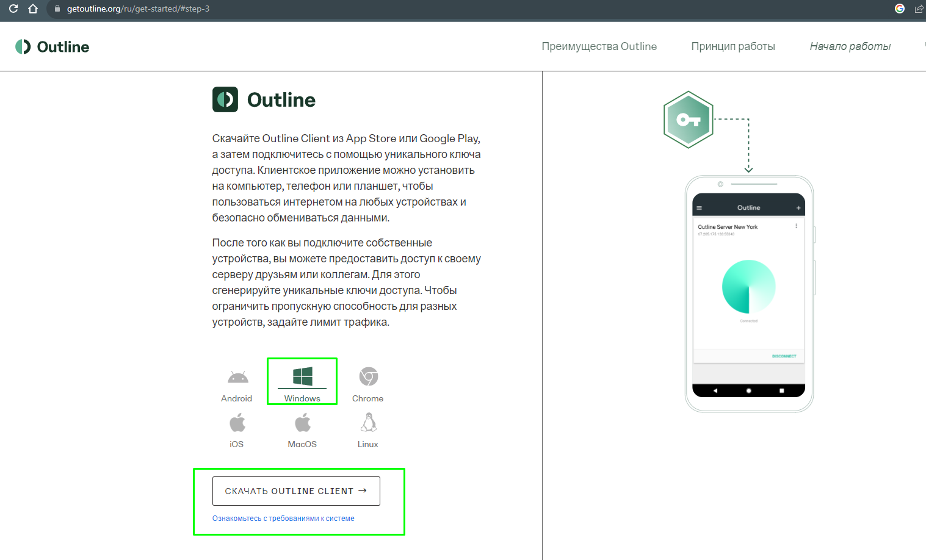
Task: Click the Outline logo in header
Action: click(52, 47)
